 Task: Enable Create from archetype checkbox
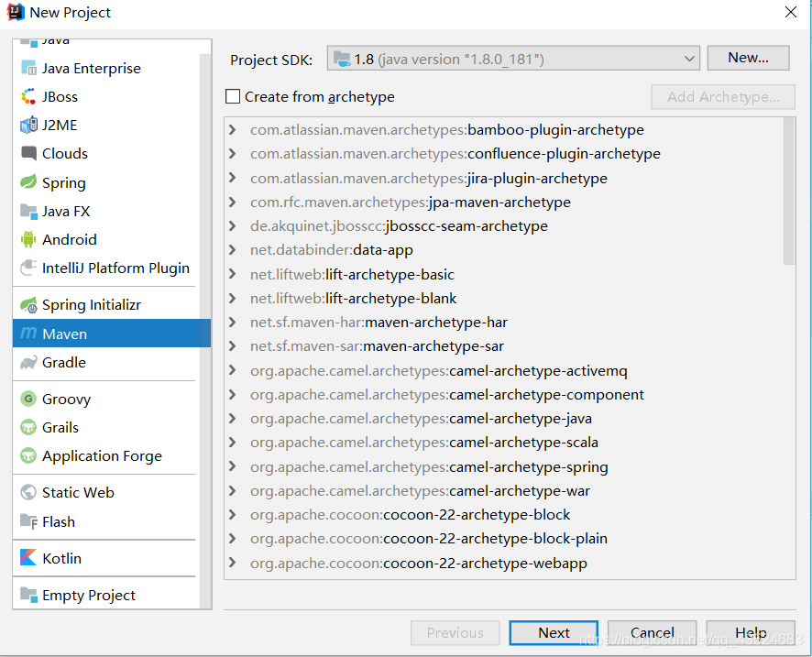coord(233,96)
